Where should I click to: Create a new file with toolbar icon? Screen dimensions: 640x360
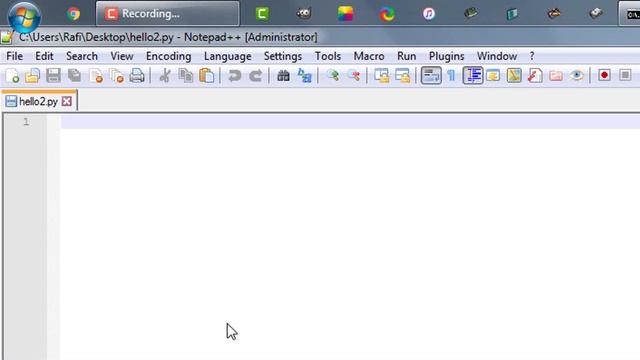(x=12, y=76)
